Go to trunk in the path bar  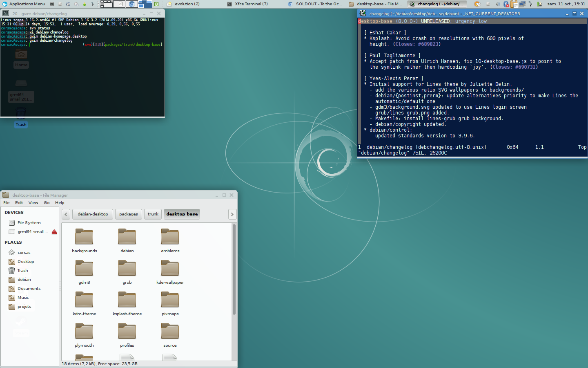153,214
